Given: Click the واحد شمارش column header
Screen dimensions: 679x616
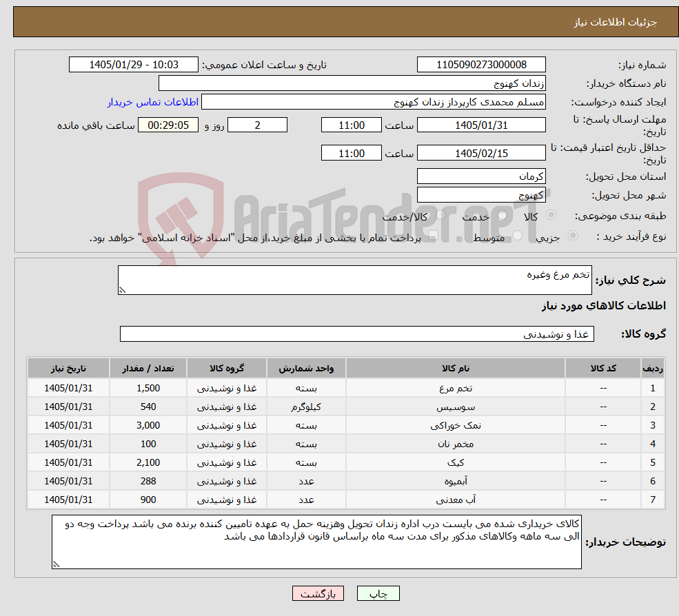Looking at the screenshot, I should [x=306, y=369].
